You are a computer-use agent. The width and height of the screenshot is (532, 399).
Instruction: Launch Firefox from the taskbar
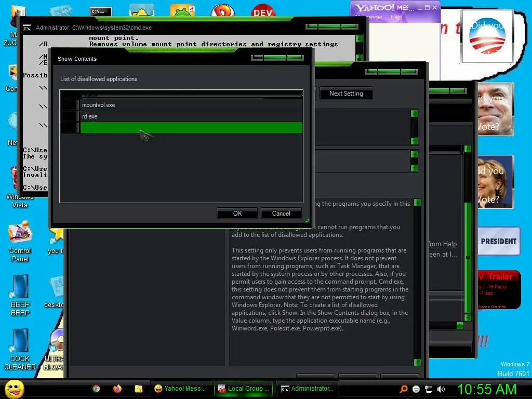[117, 389]
